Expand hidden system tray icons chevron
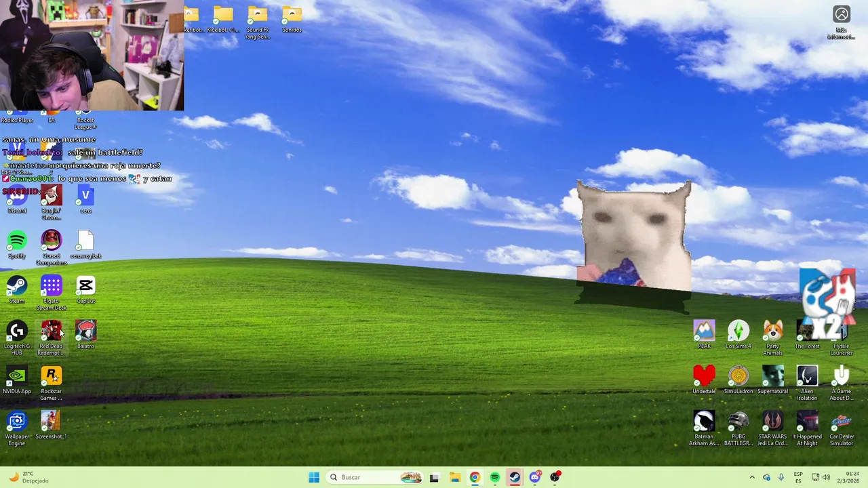The width and height of the screenshot is (868, 488). [751, 477]
